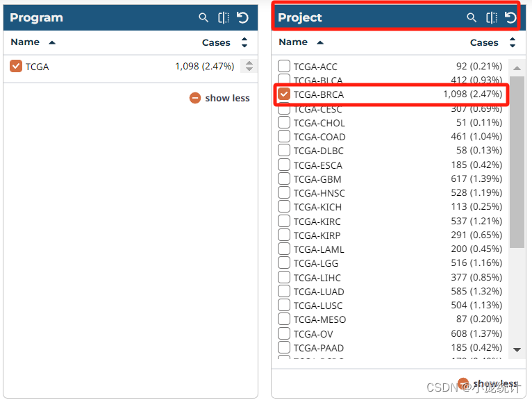Check the TCGA-LIHC project checkbox
The height and width of the screenshot is (400, 532).
(x=284, y=277)
